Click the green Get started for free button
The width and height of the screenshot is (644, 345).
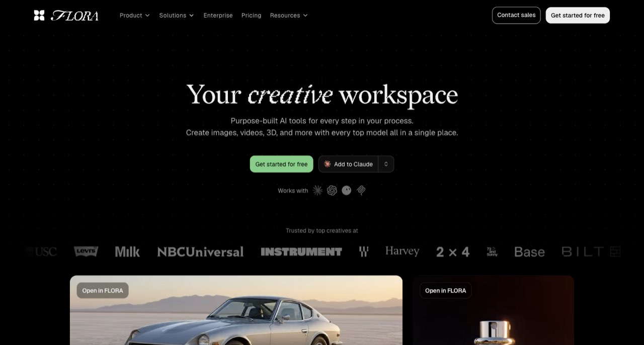pyautogui.click(x=281, y=164)
